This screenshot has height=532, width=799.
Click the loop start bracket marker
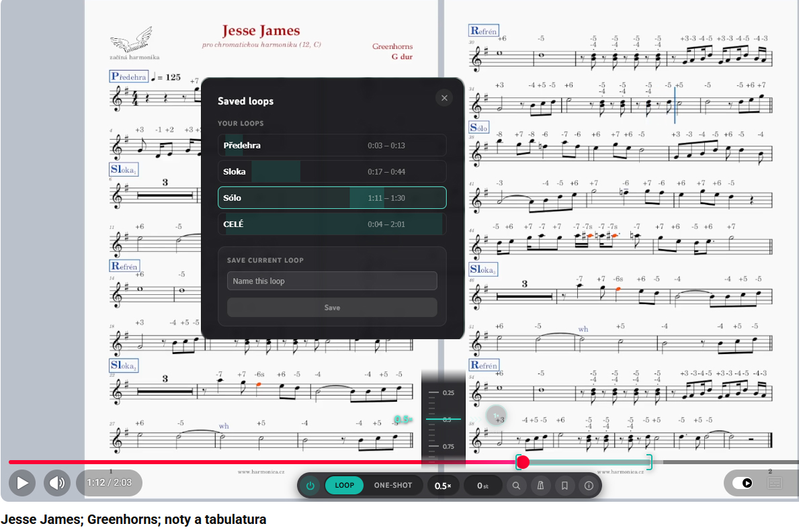click(517, 462)
